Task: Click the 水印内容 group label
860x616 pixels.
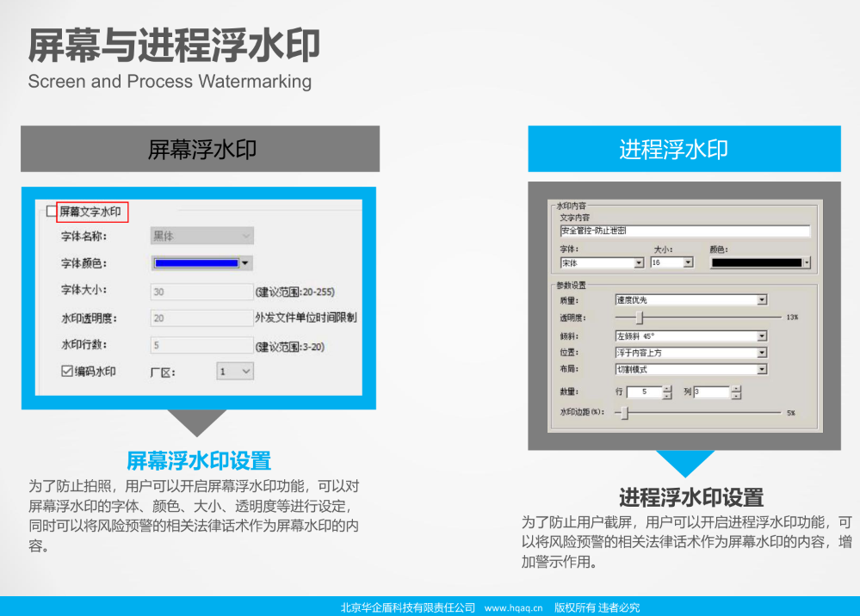Action: pos(571,206)
